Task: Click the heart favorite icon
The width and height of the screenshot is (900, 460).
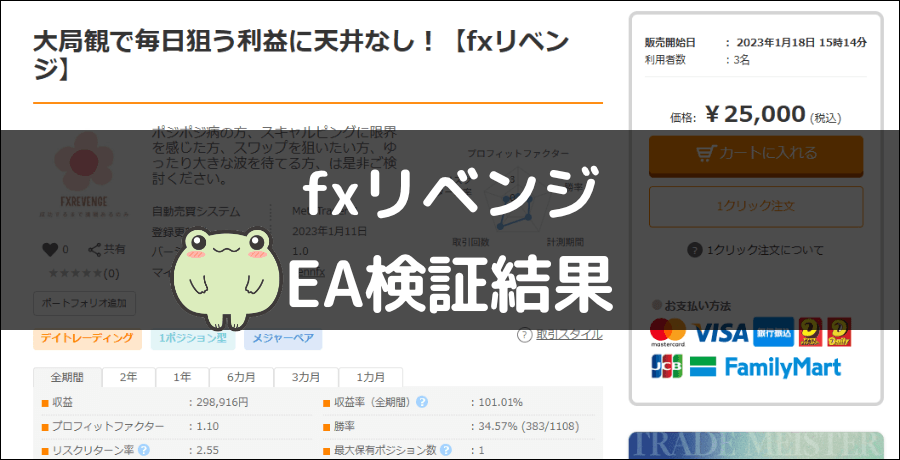Action: (x=49, y=250)
